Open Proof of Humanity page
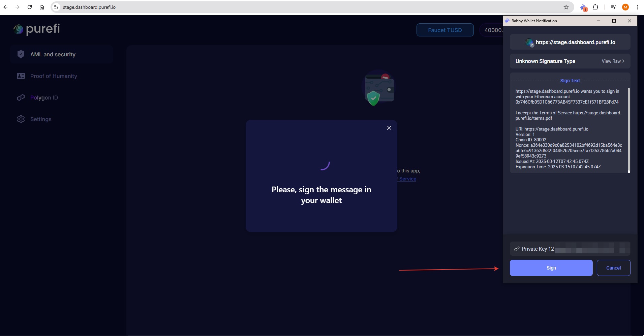 click(54, 76)
